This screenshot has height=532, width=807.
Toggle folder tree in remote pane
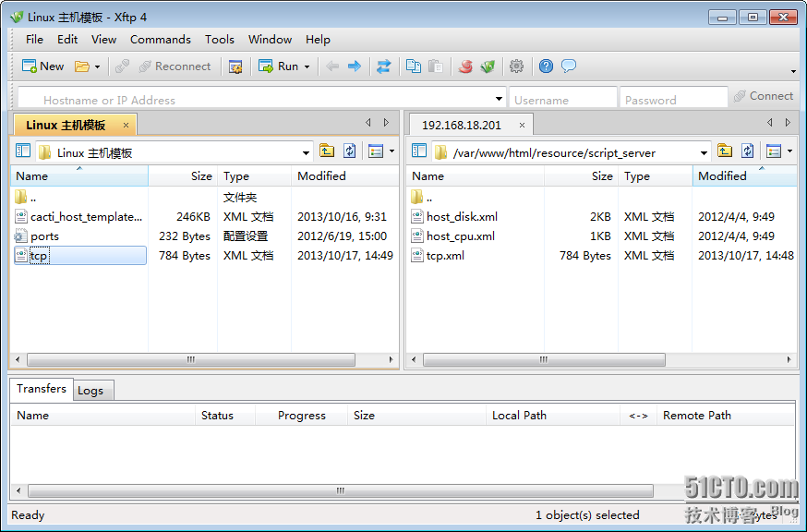(x=419, y=151)
